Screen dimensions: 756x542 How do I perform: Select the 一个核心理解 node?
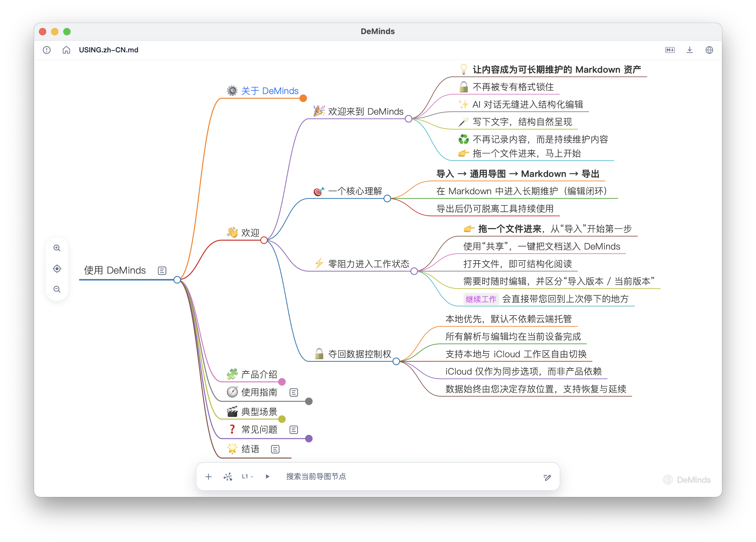point(348,191)
